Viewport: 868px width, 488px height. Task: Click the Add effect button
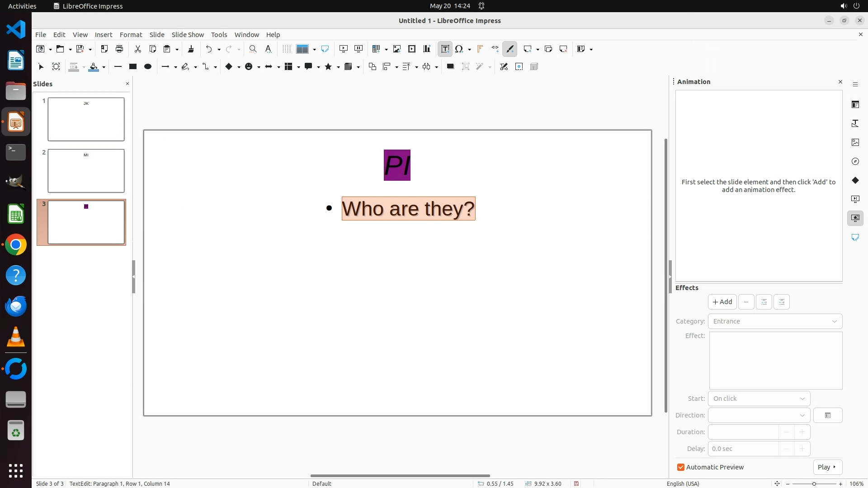tap(722, 302)
